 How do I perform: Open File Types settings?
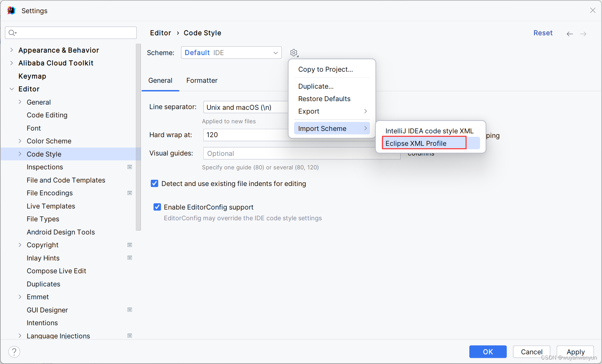[43, 219]
